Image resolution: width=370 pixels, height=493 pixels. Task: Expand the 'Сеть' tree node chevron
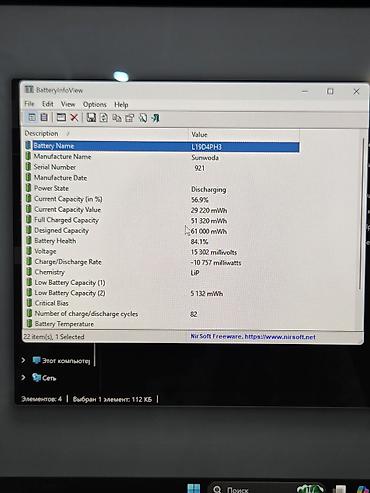[23, 377]
